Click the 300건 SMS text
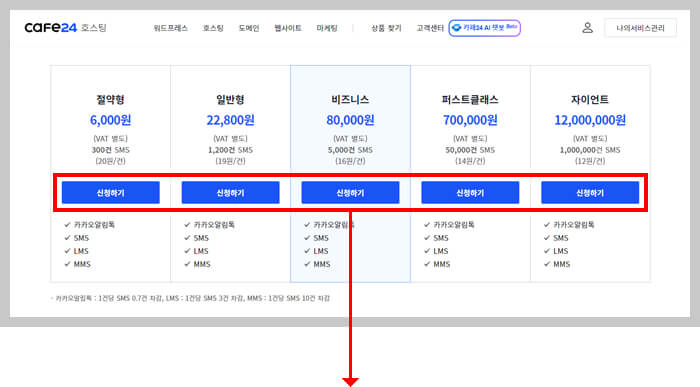700x387 pixels. coord(111,150)
